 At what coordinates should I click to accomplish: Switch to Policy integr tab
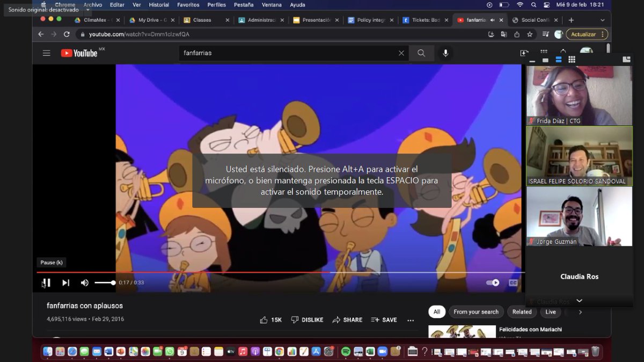click(370, 20)
